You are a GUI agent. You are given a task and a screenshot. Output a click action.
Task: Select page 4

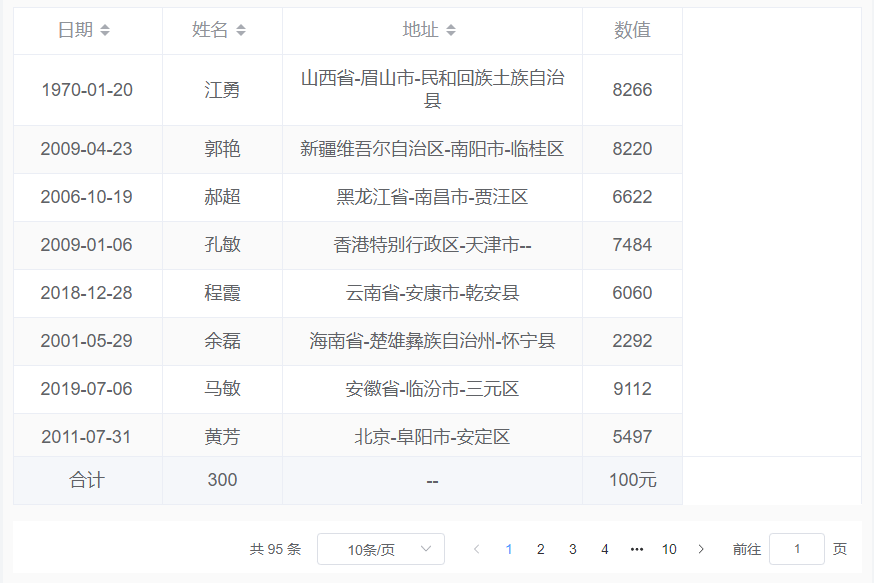604,549
